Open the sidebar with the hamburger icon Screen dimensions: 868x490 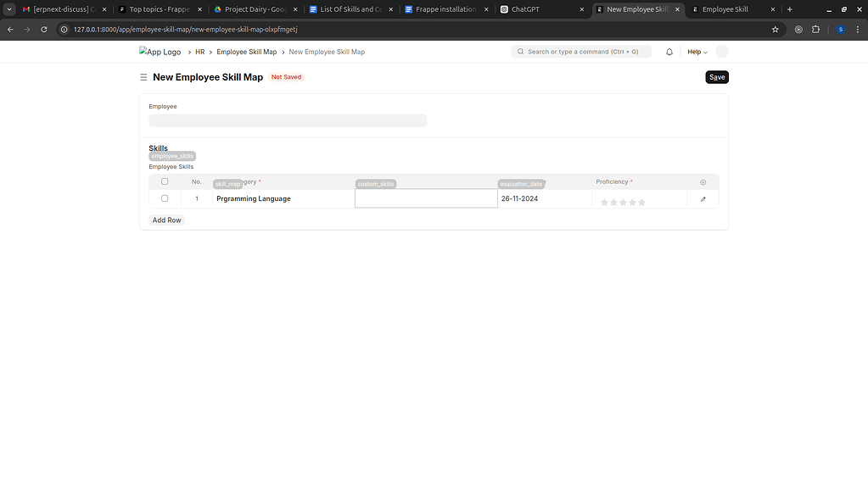143,77
